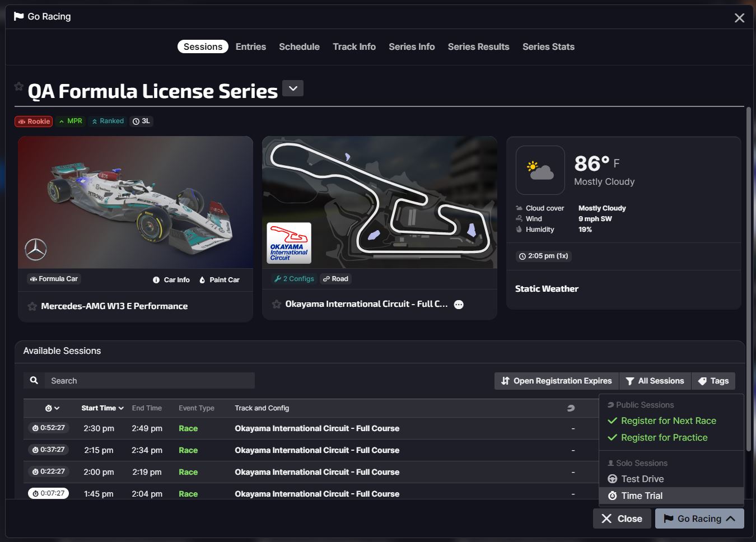Click the Open Registration Expires sort button

(556, 381)
